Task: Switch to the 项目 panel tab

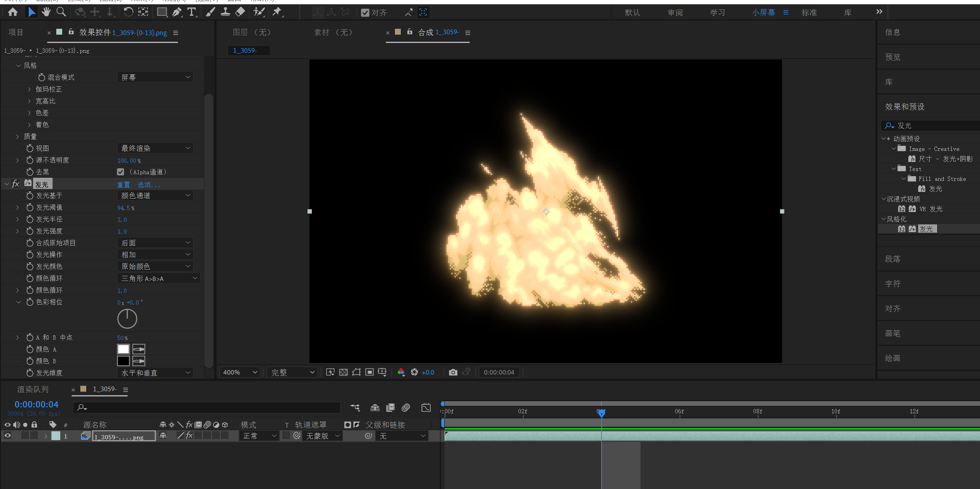Action: [x=16, y=32]
